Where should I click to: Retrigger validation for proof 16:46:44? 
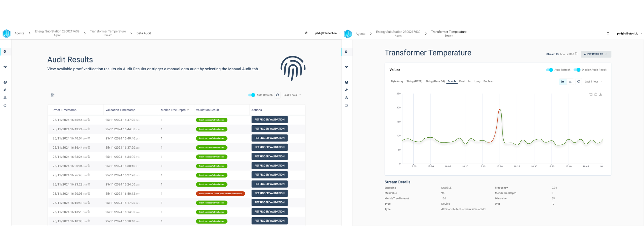269,120
